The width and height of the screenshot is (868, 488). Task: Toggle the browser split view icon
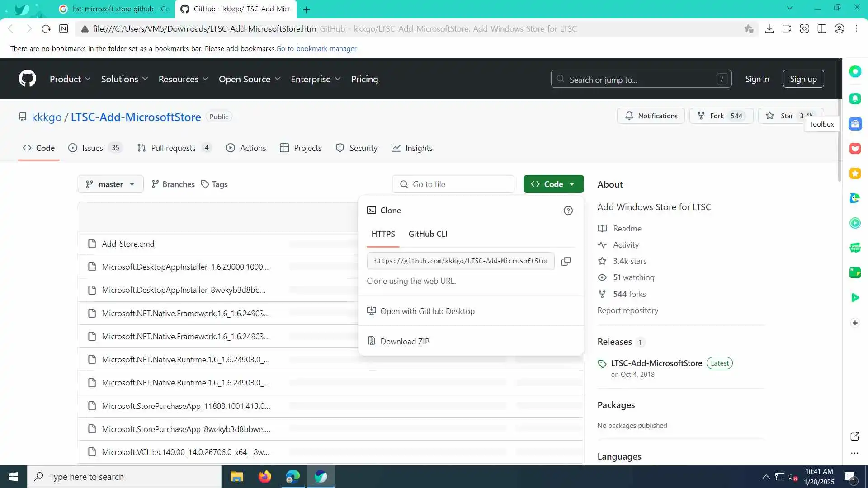pos(821,29)
